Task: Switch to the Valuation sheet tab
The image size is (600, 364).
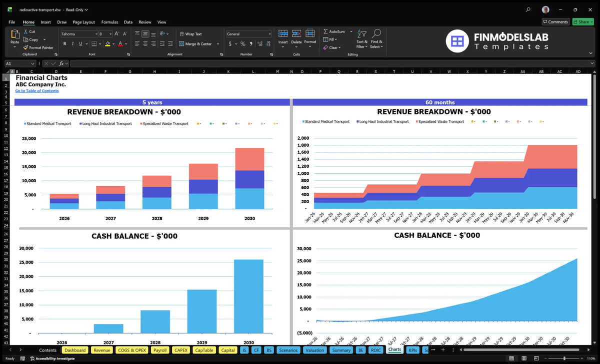Action: tap(314, 350)
